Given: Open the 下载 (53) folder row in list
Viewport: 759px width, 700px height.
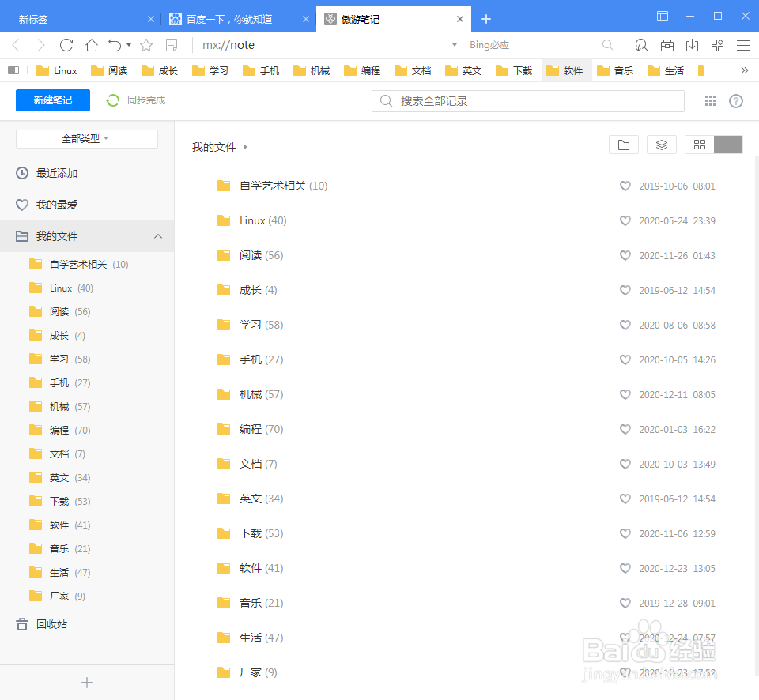Looking at the screenshot, I should 467,533.
